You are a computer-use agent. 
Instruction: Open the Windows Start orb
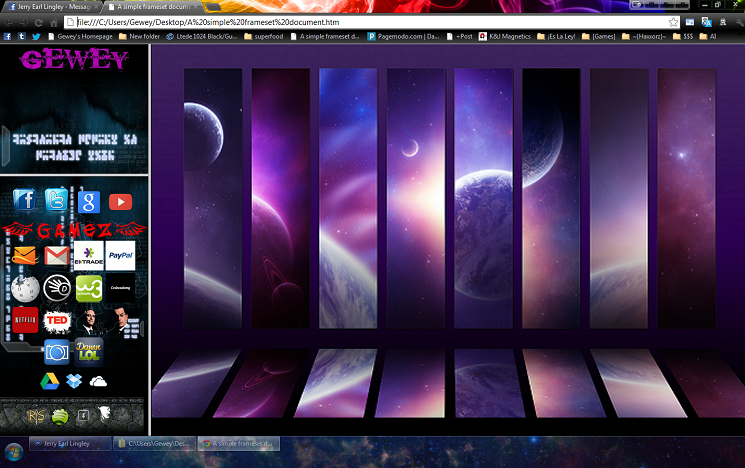pos(14,452)
